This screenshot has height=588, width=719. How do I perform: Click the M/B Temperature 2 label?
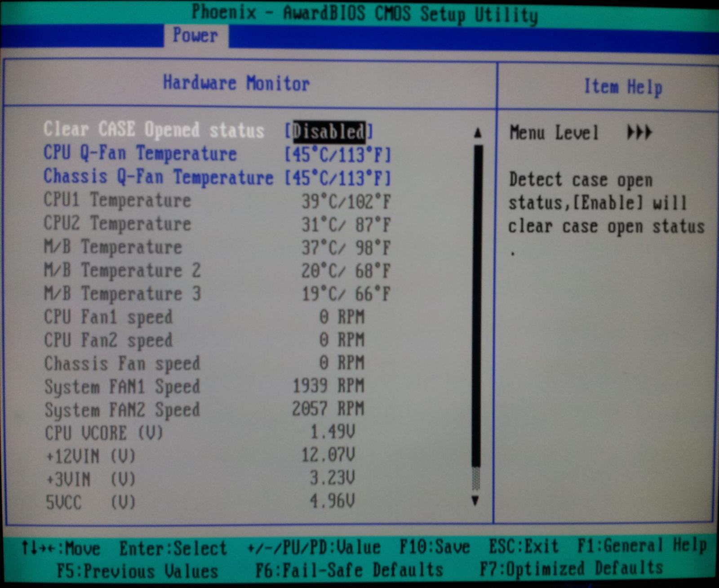click(x=122, y=271)
